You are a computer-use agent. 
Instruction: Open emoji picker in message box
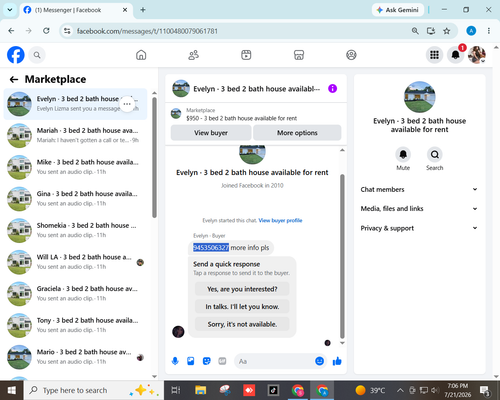319,361
